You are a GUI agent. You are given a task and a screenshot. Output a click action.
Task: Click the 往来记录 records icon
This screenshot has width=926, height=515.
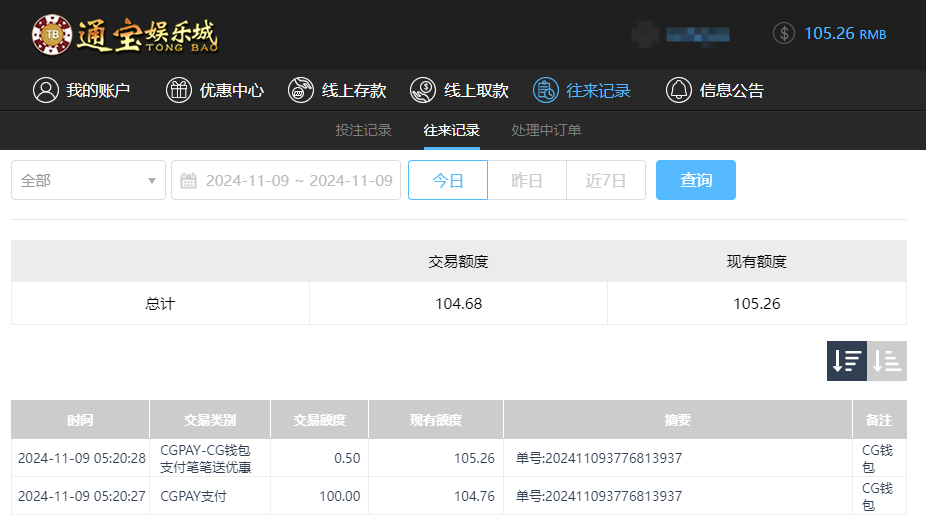coord(546,90)
